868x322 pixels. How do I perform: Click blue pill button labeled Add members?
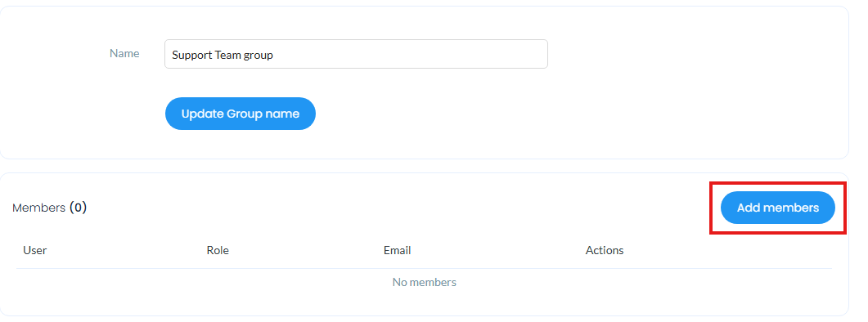777,208
